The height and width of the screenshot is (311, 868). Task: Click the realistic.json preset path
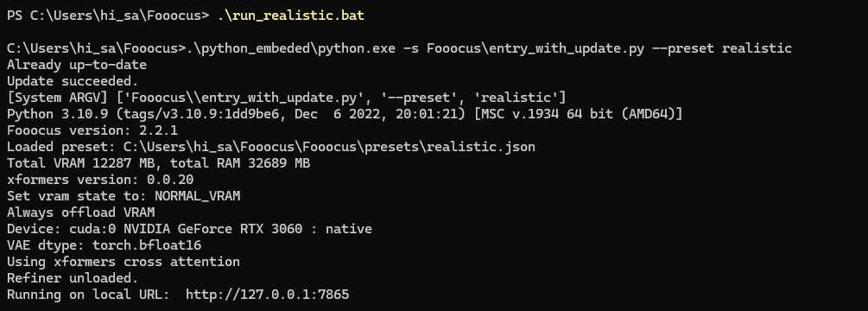(x=329, y=147)
